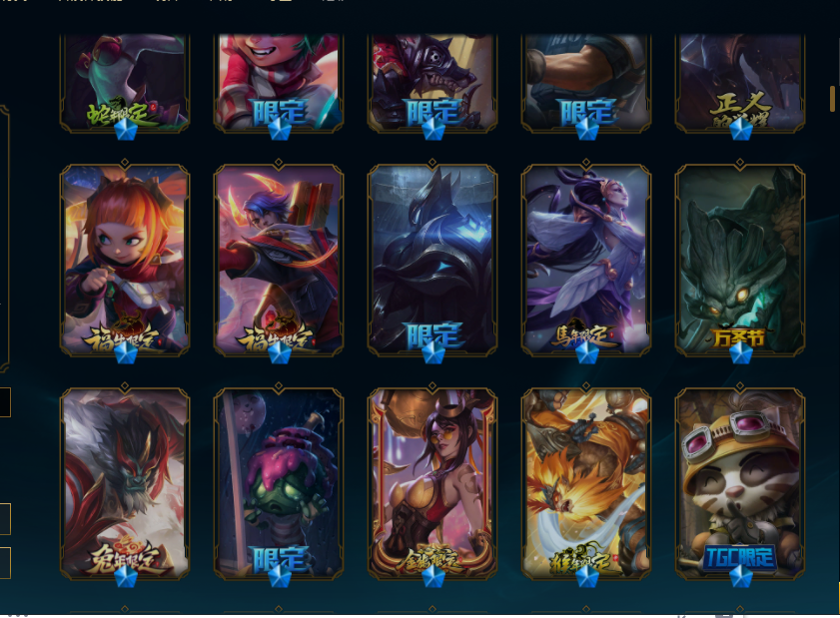Click the gem under the dark armored Zed 限定 card
Screen dimensions: 840x618
tap(432, 352)
